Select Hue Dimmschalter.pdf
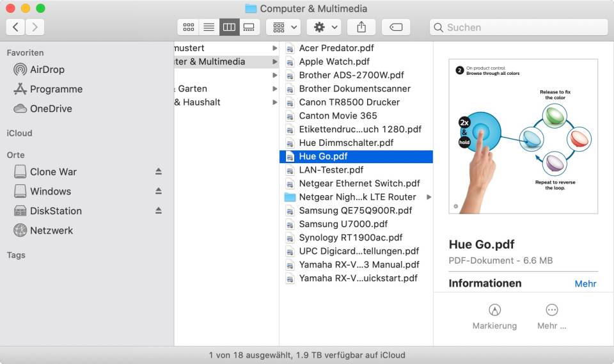This screenshot has width=614, height=364. (x=356, y=143)
